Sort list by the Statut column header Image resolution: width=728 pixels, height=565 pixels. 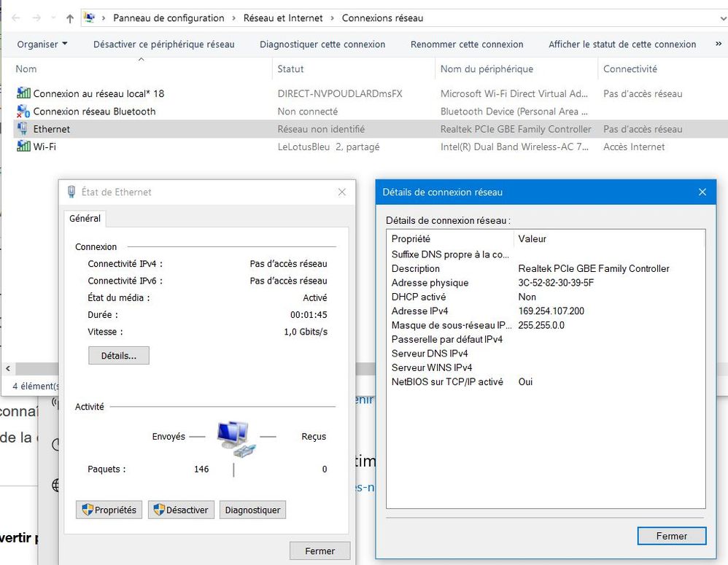[x=291, y=69]
